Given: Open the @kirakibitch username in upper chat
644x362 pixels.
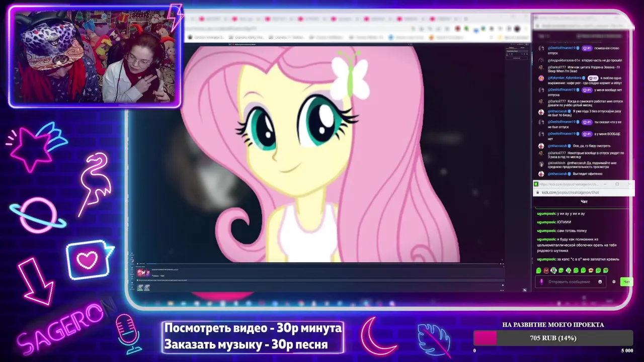Looking at the screenshot, I should 556,163.
